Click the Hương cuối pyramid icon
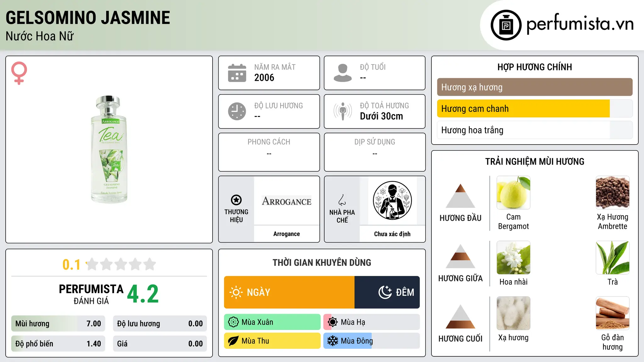The image size is (644, 362). click(461, 317)
